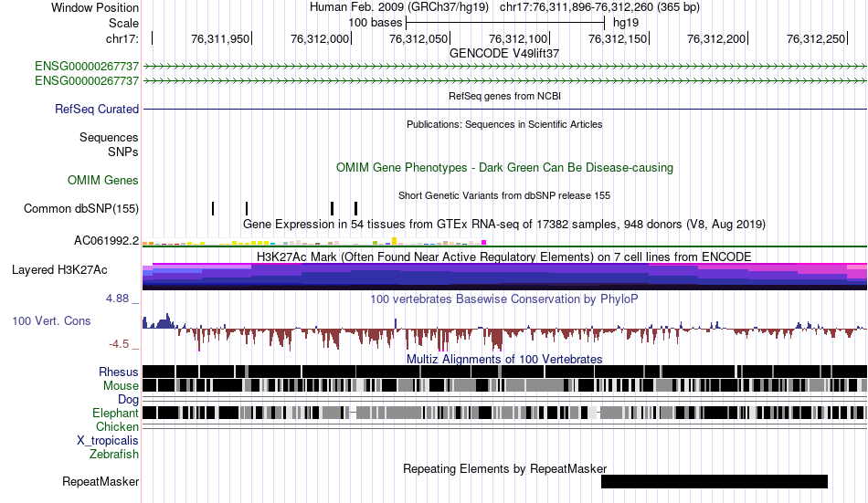The height and width of the screenshot is (503, 868).
Task: Click the 100 bases scale bar
Action: (x=505, y=23)
